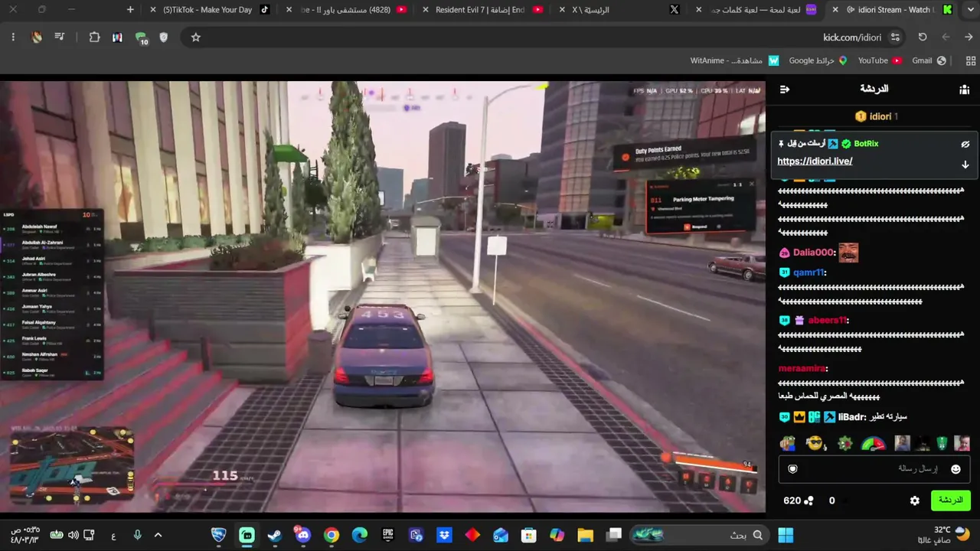This screenshot has width=980, height=551.
Task: Click the BotRix username in pinned message
Action: pos(866,144)
